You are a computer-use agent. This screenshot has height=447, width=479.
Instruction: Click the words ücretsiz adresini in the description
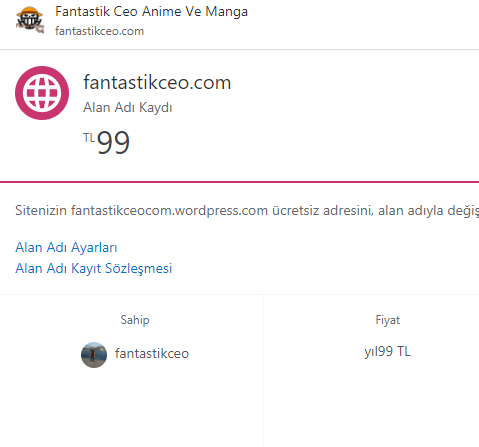click(x=322, y=211)
